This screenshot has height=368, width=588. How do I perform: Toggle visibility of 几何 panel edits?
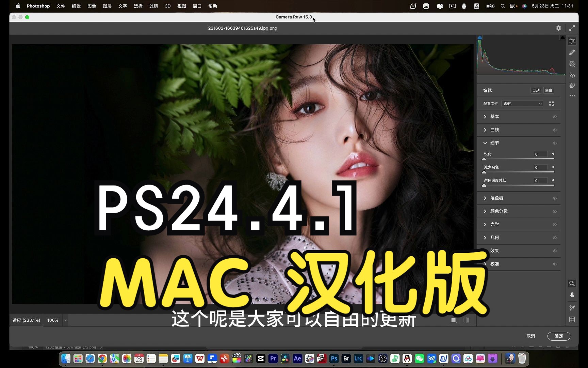click(x=554, y=238)
